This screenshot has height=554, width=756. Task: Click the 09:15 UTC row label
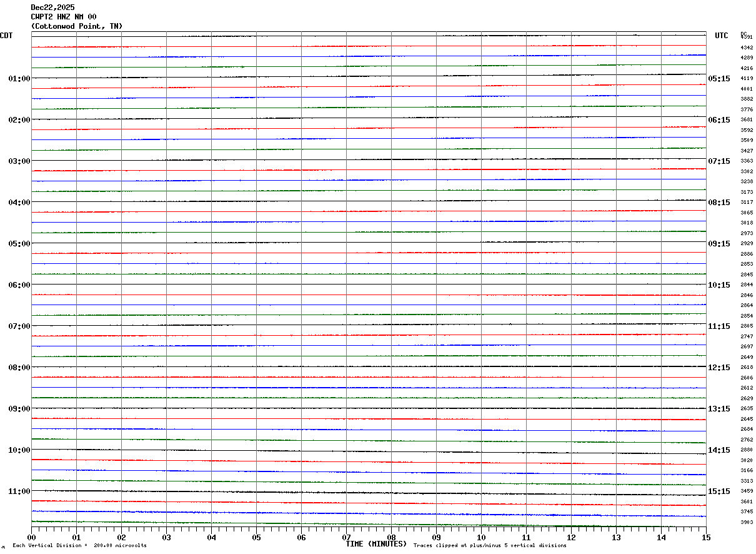(719, 244)
